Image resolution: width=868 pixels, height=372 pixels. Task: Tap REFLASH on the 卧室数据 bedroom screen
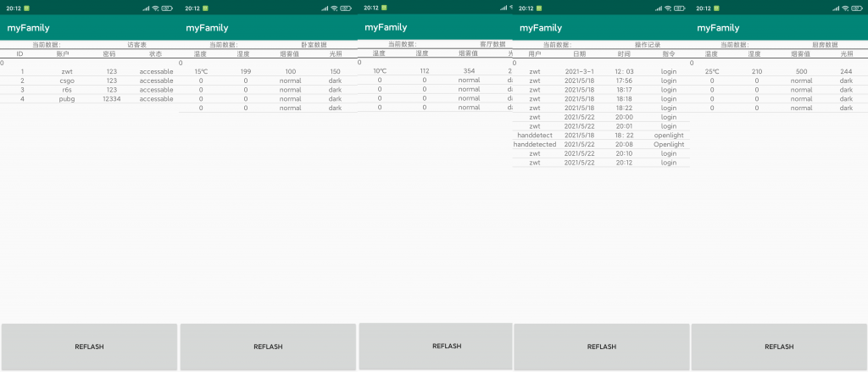268,347
